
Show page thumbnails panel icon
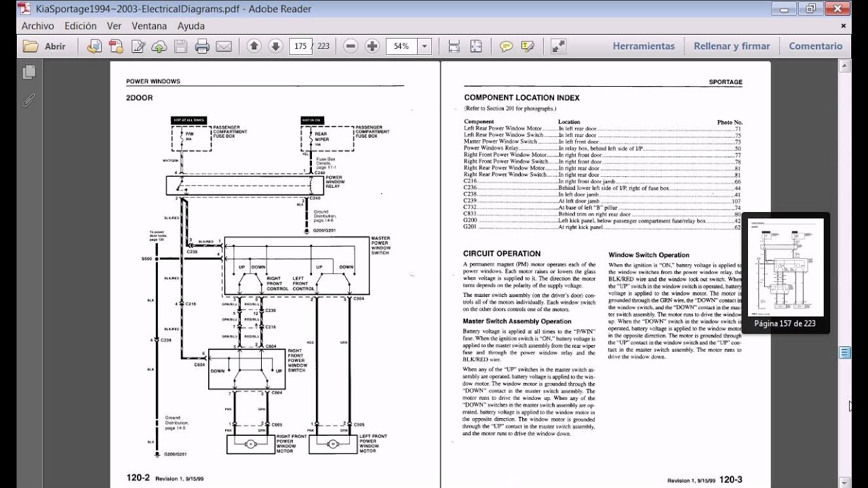(28, 73)
